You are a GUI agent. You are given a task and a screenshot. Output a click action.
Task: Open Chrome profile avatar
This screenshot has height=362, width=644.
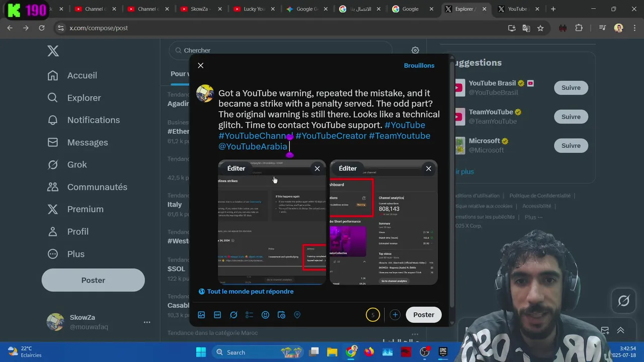pos(618,28)
